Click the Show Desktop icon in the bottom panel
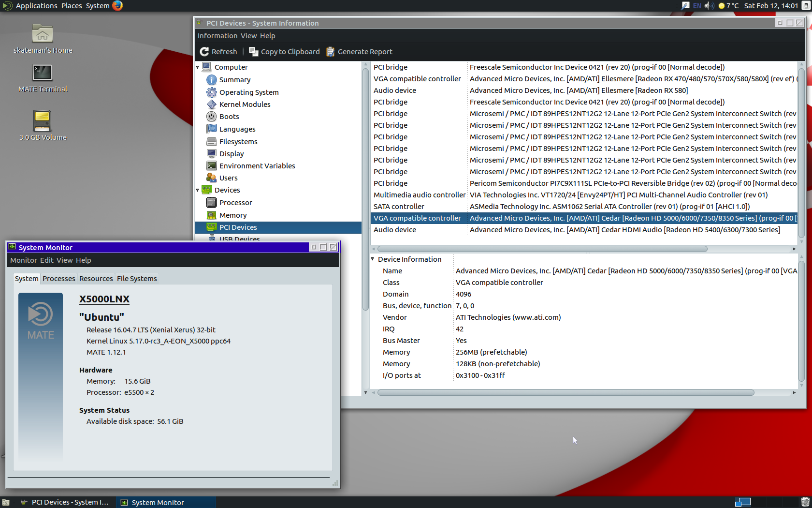812x508 pixels. 5,502
